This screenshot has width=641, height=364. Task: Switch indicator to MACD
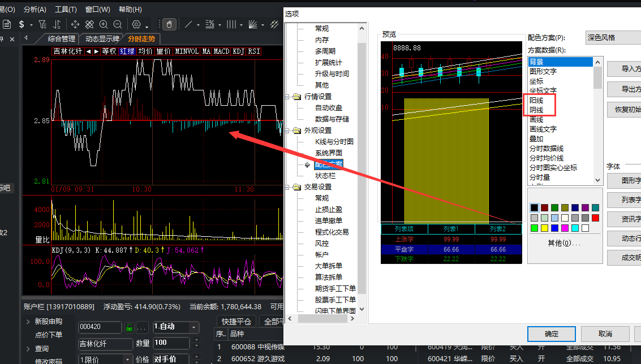(222, 51)
